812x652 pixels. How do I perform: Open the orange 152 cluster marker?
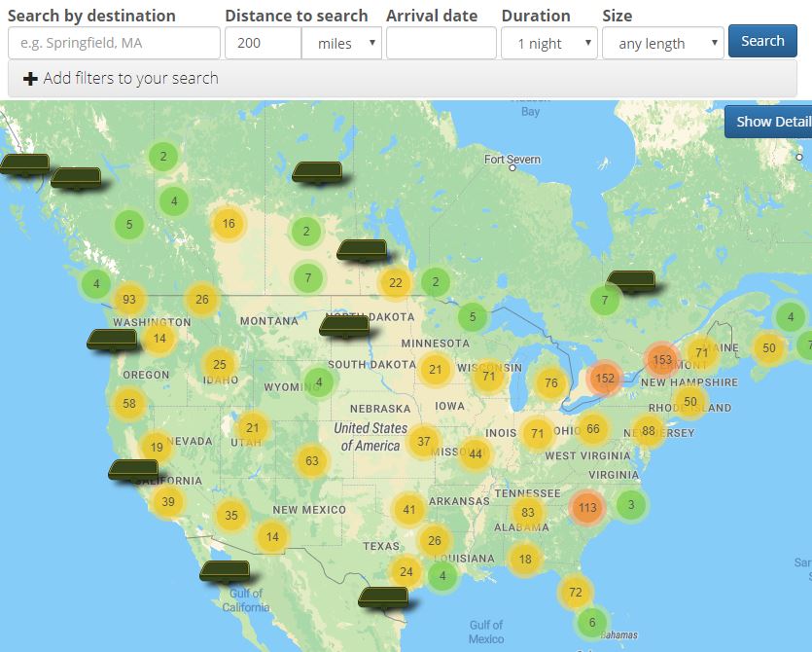604,378
